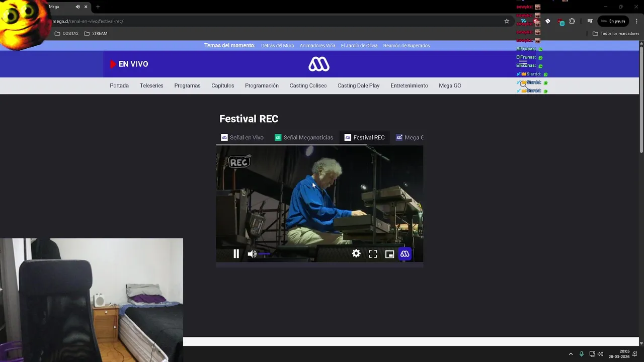Click the Mega logo button in player controls
The height and width of the screenshot is (362, 644).
coord(405,254)
